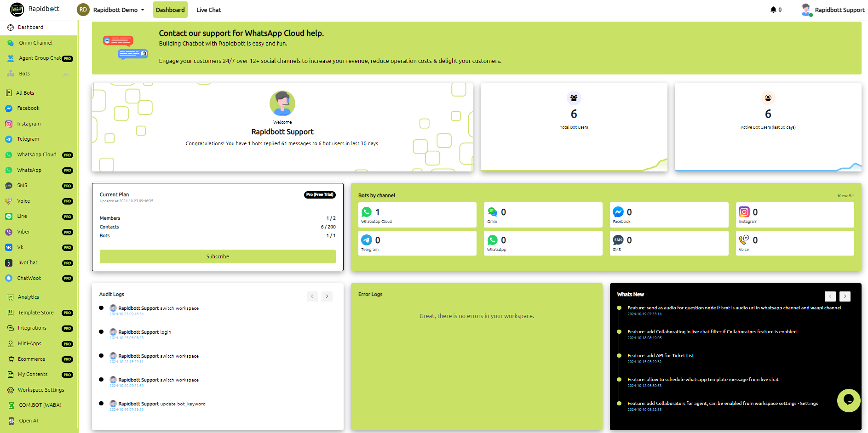
Task: Click the Open AI sidebar icon
Action: point(11,421)
